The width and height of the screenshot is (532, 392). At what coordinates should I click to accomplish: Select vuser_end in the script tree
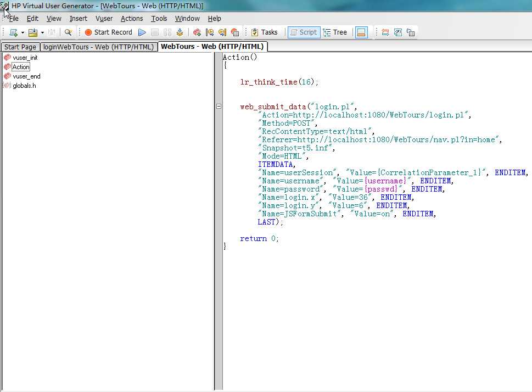(26, 76)
